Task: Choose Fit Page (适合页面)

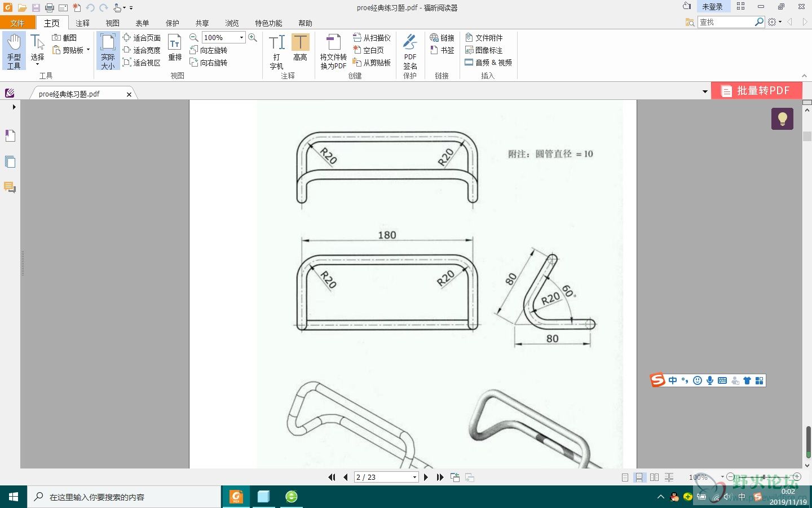Action: [x=142, y=38]
